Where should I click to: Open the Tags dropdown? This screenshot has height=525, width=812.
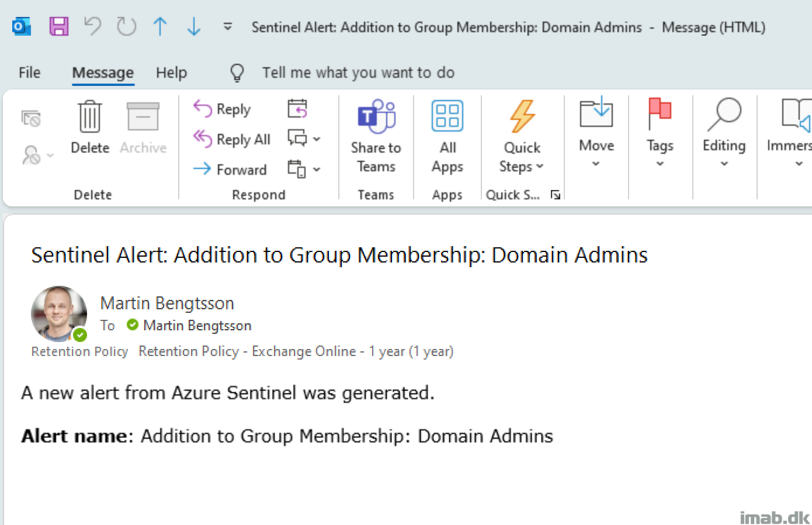660,133
